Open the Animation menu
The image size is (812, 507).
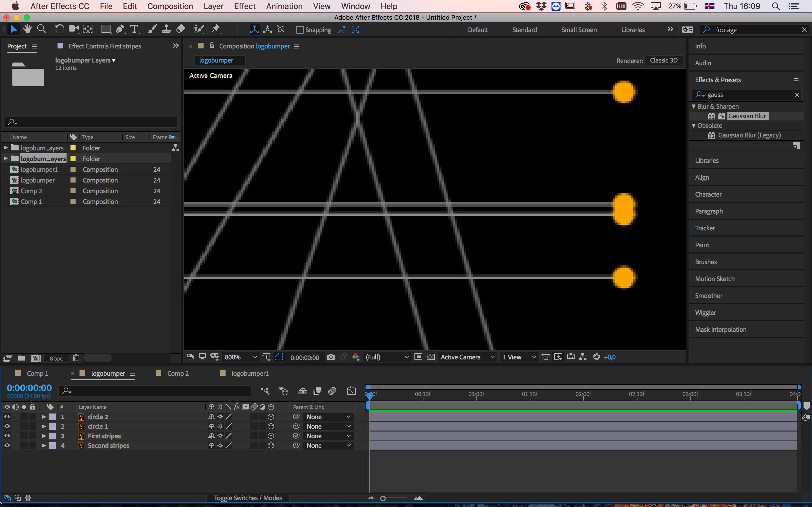(x=284, y=6)
